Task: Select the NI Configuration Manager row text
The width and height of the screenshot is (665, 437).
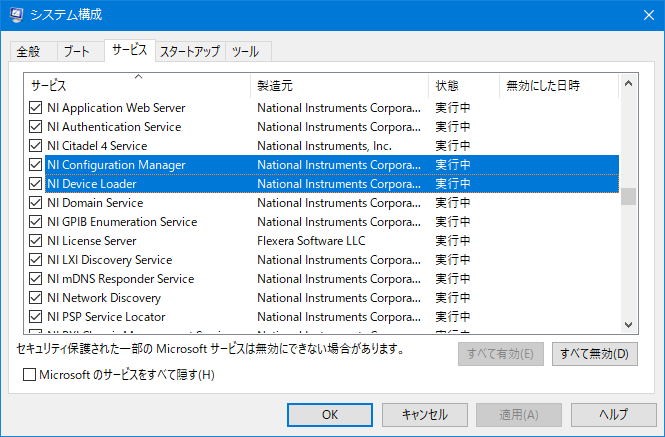Action: pos(116,165)
